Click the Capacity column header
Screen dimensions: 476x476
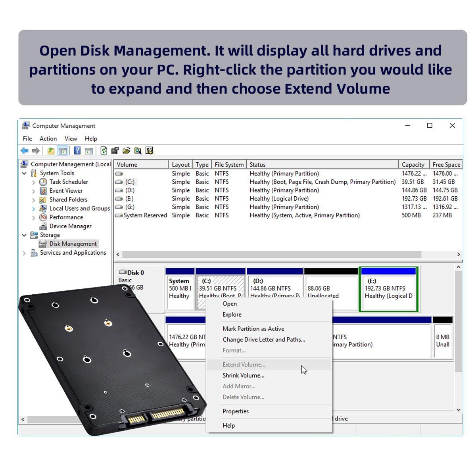coord(414,165)
